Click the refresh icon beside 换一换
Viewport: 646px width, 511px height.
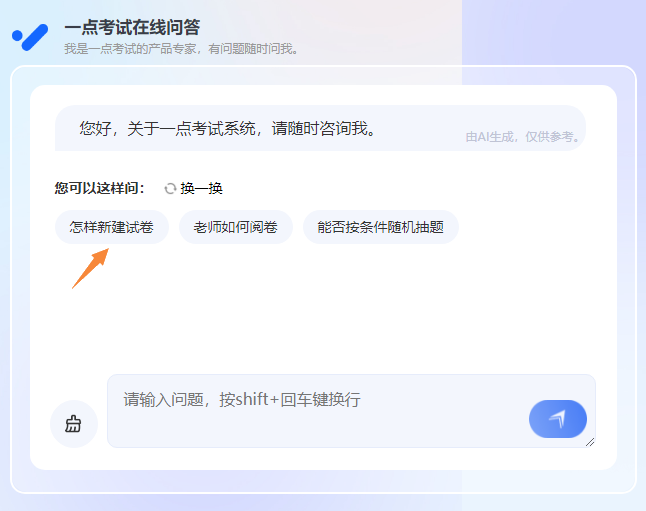(170, 189)
